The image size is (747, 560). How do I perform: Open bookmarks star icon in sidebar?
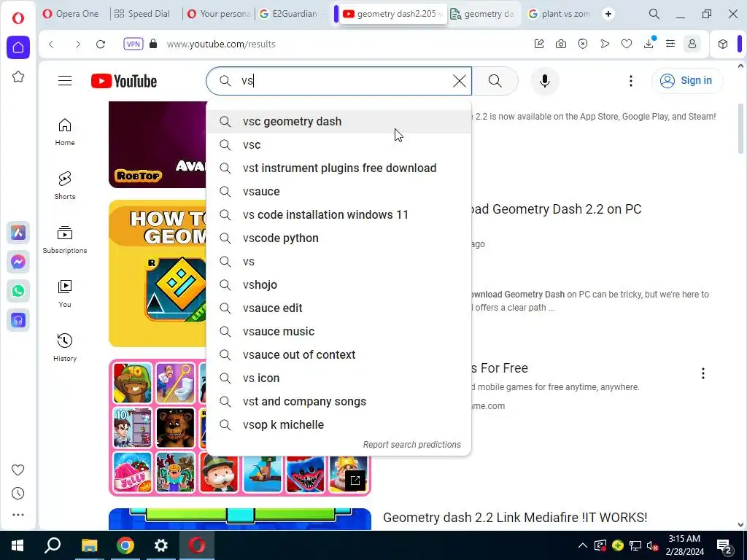[x=18, y=77]
